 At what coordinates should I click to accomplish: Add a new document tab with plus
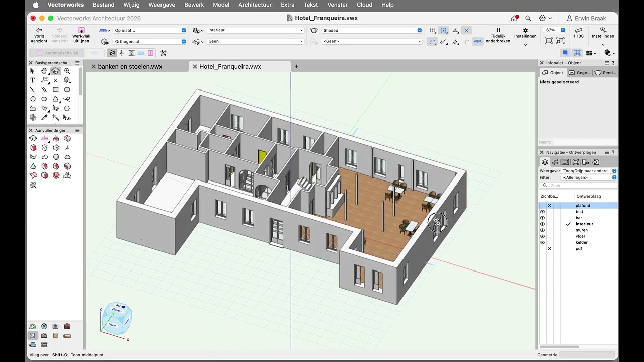pyautogui.click(x=296, y=66)
